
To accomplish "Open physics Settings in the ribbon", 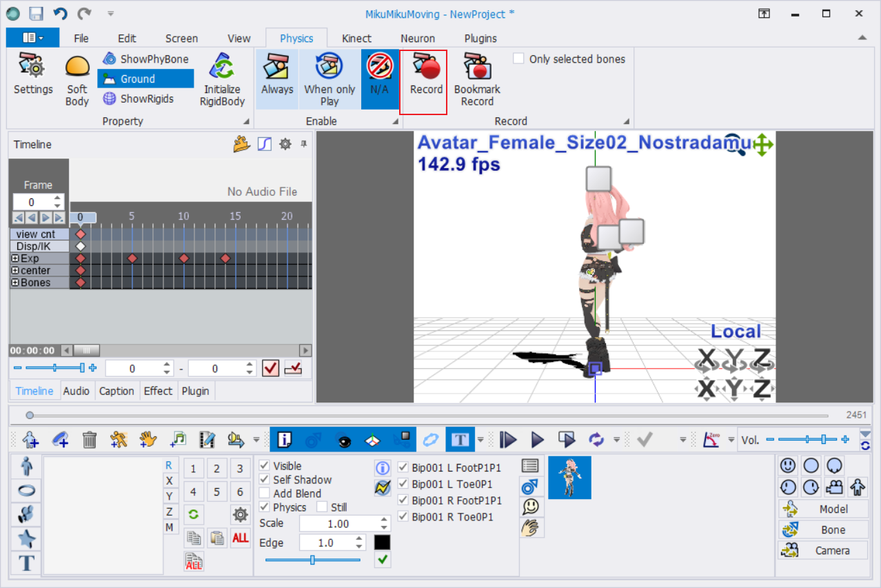I will 33,74.
